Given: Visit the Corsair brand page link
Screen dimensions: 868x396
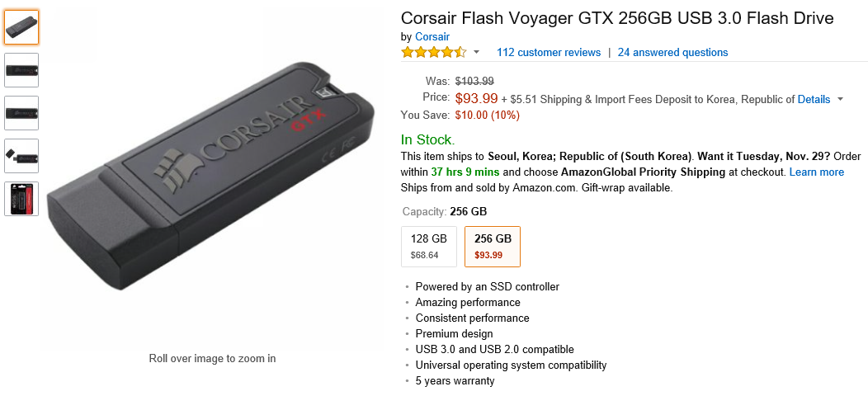Looking at the screenshot, I should [432, 37].
